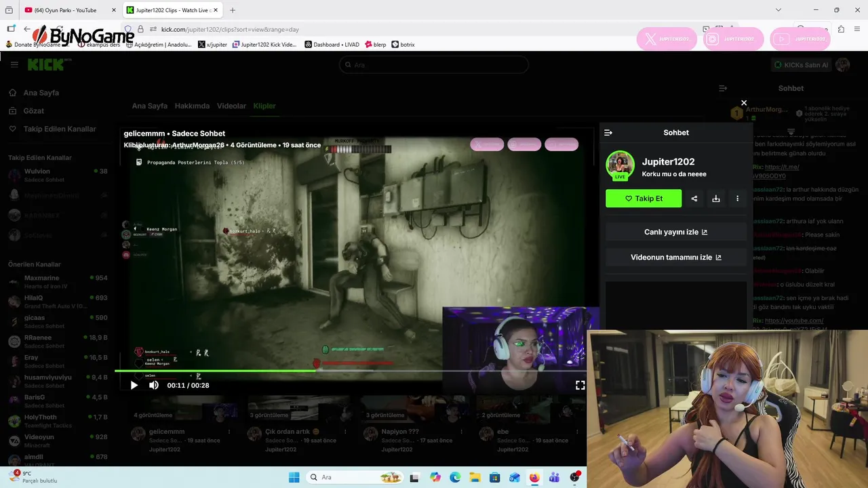Image resolution: width=868 pixels, height=488 pixels.
Task: Open Videoyun recommended channel
Action: tap(58, 441)
